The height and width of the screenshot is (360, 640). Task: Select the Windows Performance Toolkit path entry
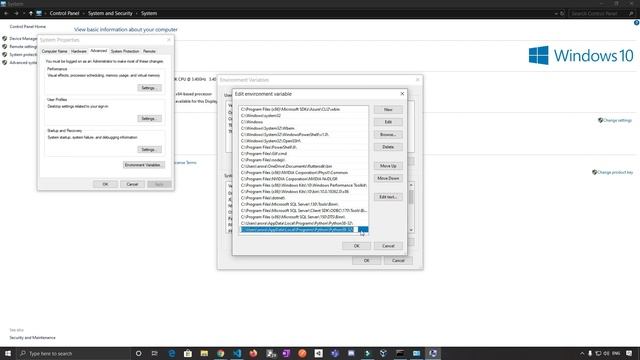[x=304, y=185]
